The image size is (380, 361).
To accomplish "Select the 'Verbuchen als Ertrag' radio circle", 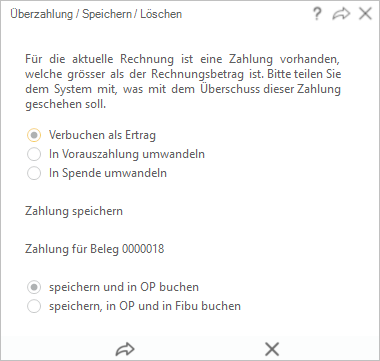I will pyautogui.click(x=34, y=135).
